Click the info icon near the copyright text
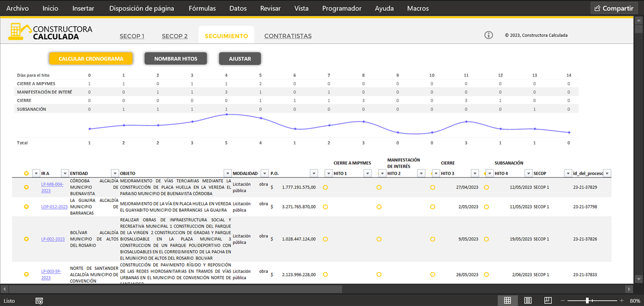This screenshot has width=644, height=306. (488, 35)
